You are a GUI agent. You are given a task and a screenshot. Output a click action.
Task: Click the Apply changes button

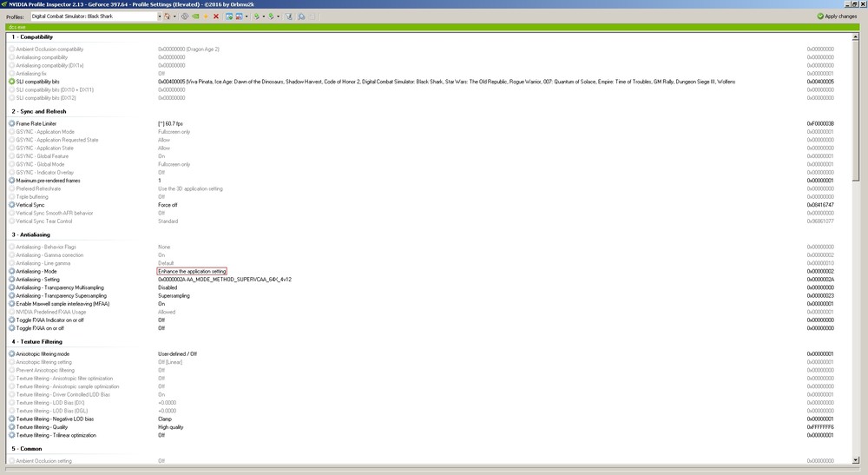pos(837,16)
